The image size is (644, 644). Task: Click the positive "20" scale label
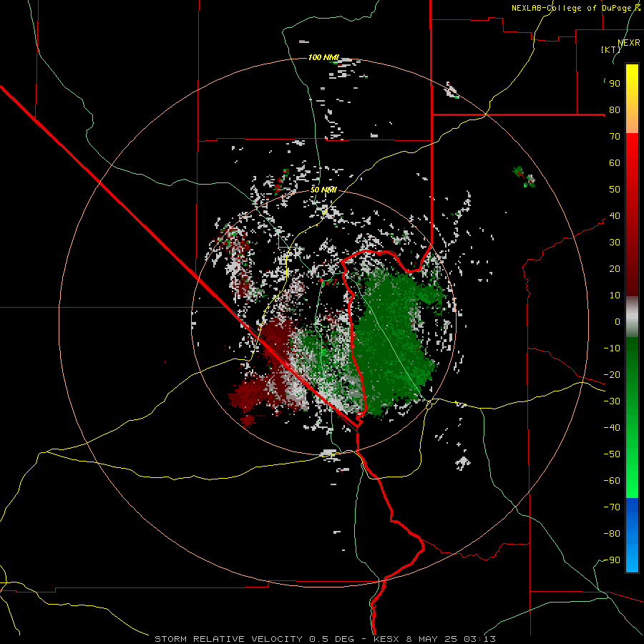pyautogui.click(x=615, y=269)
